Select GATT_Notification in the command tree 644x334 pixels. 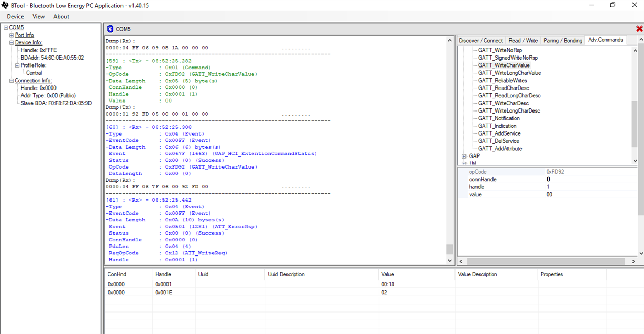point(498,118)
